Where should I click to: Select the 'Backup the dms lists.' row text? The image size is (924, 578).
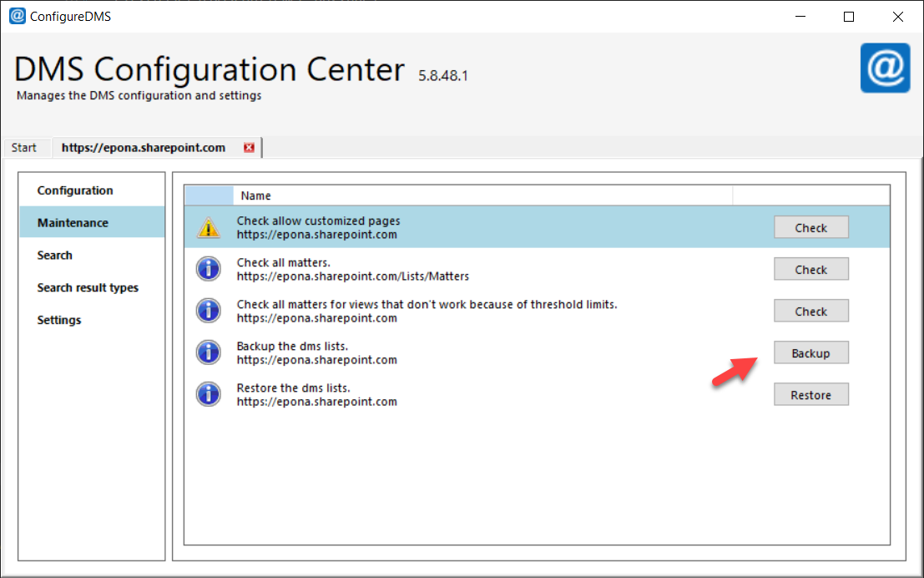point(292,346)
